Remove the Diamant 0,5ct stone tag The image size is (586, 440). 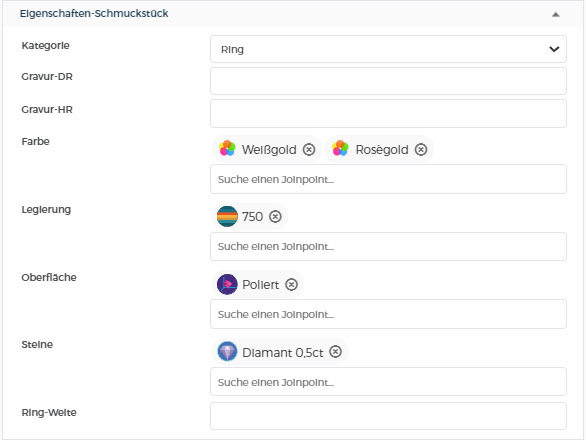point(336,352)
